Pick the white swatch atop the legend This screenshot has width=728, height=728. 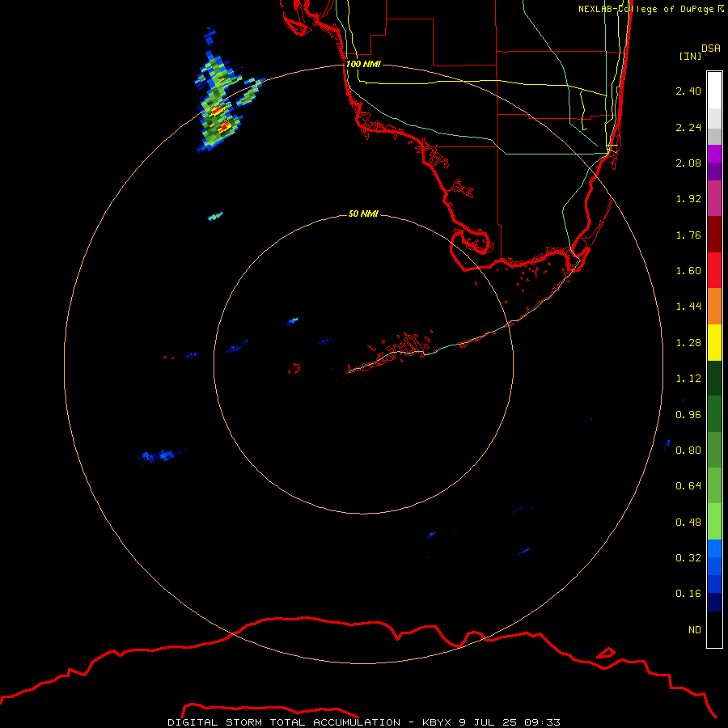click(714, 91)
